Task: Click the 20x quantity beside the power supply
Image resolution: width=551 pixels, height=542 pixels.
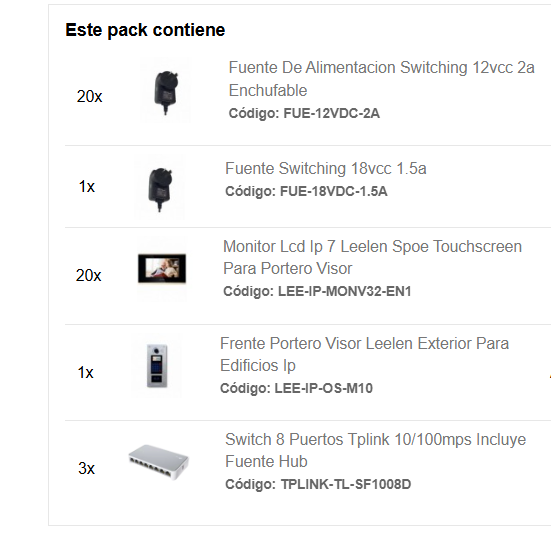Action: pyautogui.click(x=89, y=96)
